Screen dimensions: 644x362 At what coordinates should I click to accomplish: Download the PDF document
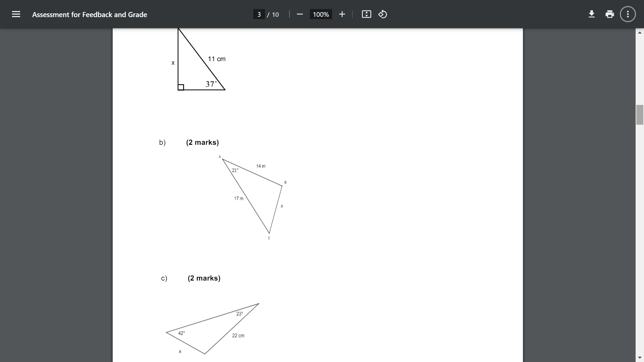click(x=591, y=14)
